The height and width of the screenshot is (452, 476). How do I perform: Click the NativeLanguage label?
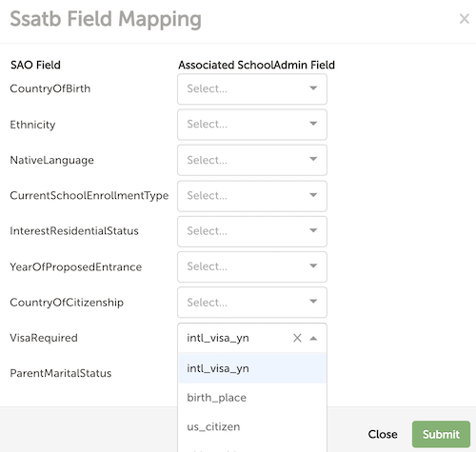pos(52,160)
